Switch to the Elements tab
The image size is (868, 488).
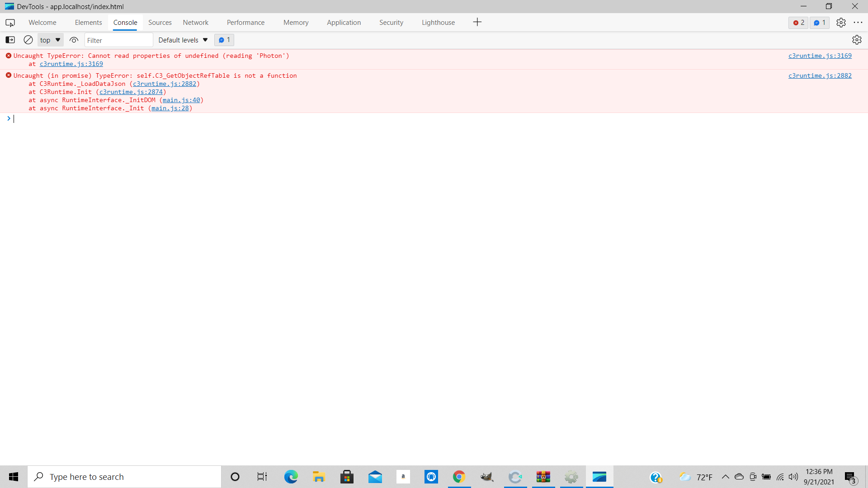click(88, 23)
